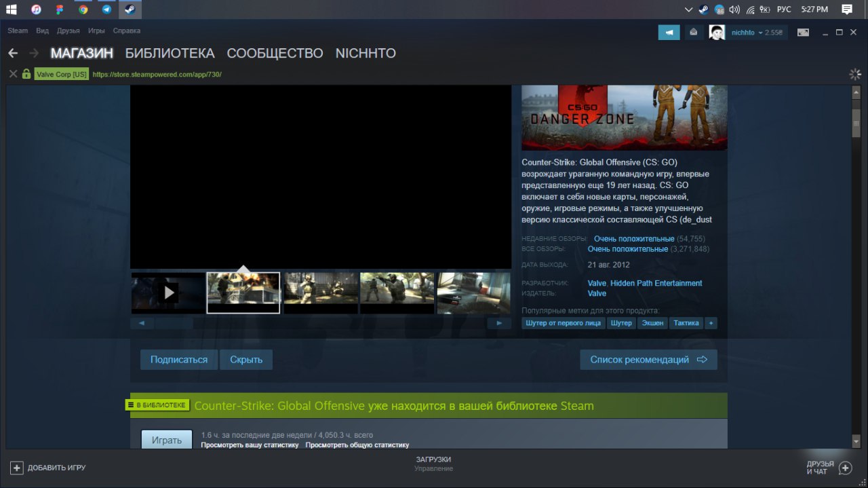The height and width of the screenshot is (488, 868).
Task: Open the Steam menu
Action: 18,31
